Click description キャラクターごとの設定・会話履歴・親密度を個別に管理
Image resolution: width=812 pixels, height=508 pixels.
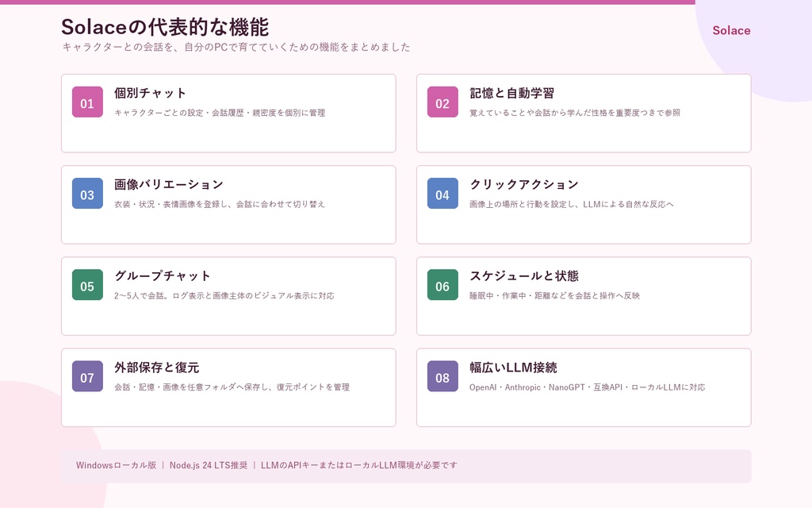point(220,113)
